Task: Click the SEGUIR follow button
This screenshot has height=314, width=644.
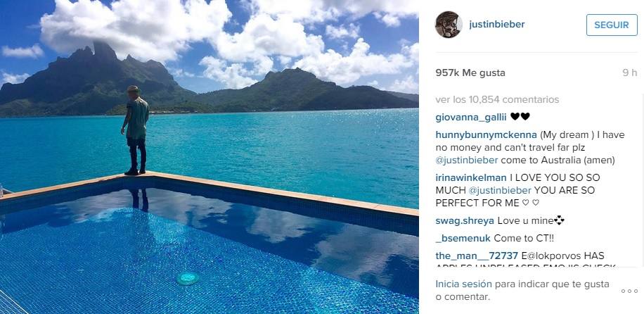Action: [612, 25]
